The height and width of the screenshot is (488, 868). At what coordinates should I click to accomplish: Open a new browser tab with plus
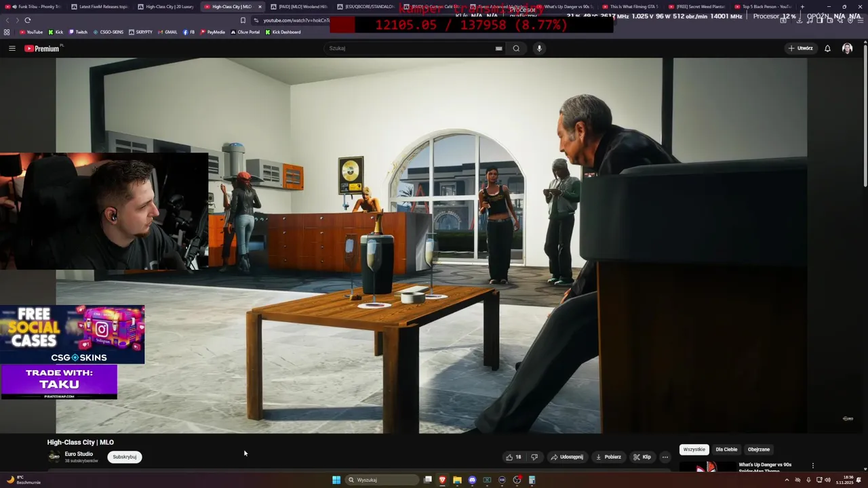pos(802,7)
